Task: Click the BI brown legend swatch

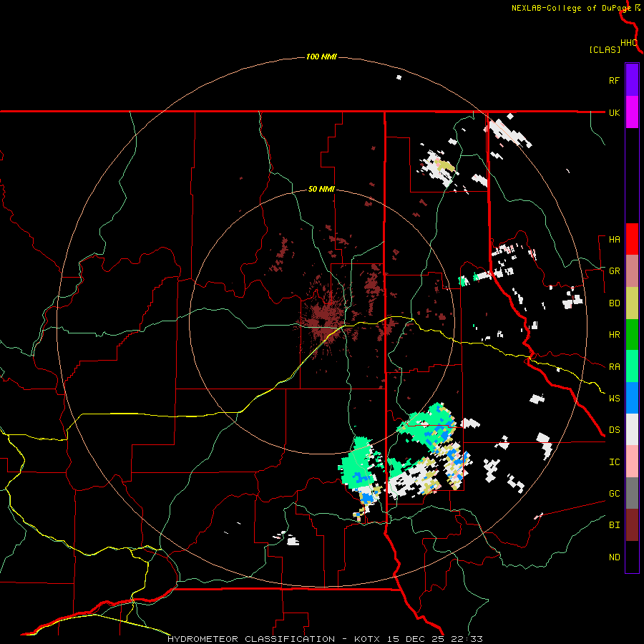Action: click(x=632, y=525)
